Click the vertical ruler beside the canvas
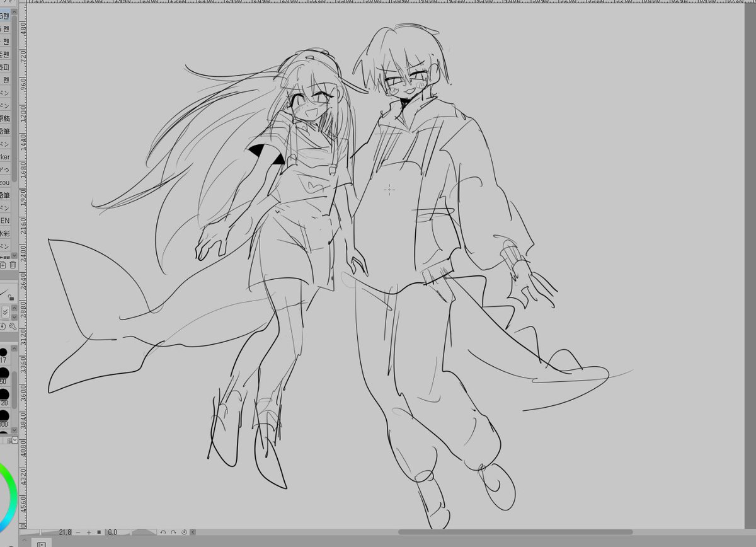The width and height of the screenshot is (756, 547). coord(24,265)
